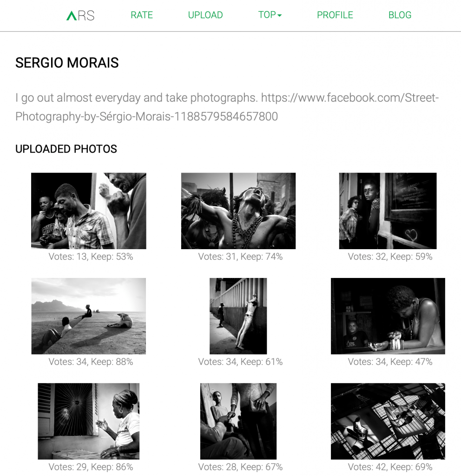
Task: Click the caret arrow beside TOP
Action: tap(279, 15)
